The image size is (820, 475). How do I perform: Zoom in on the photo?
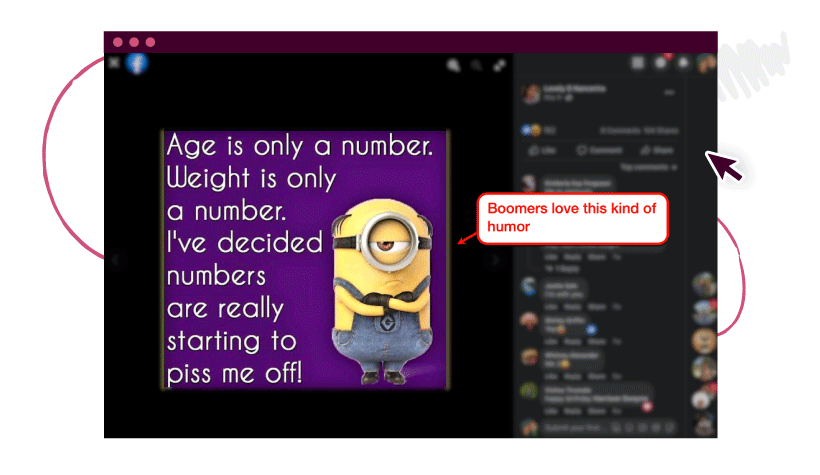pyautogui.click(x=453, y=65)
